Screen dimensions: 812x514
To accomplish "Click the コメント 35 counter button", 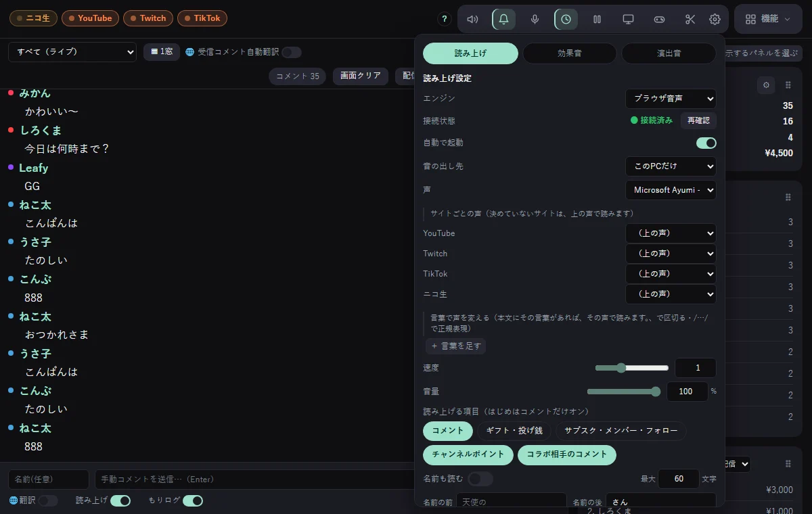I will (297, 76).
